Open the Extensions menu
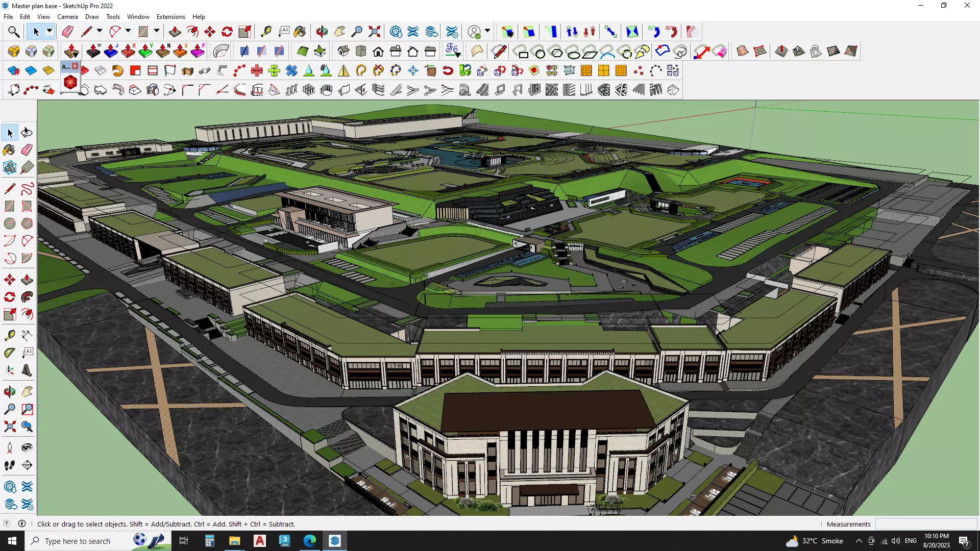The image size is (980, 551). [170, 17]
